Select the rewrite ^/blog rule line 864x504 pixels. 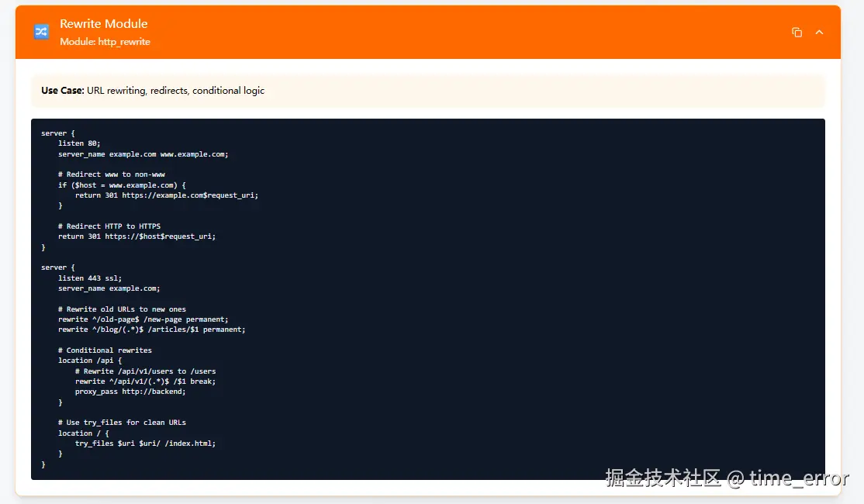[152, 330]
